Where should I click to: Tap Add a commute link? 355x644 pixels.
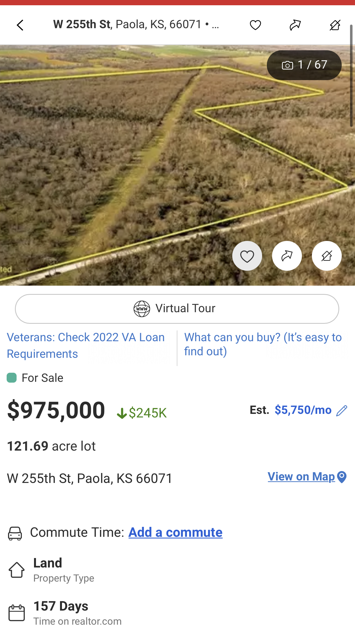(175, 532)
